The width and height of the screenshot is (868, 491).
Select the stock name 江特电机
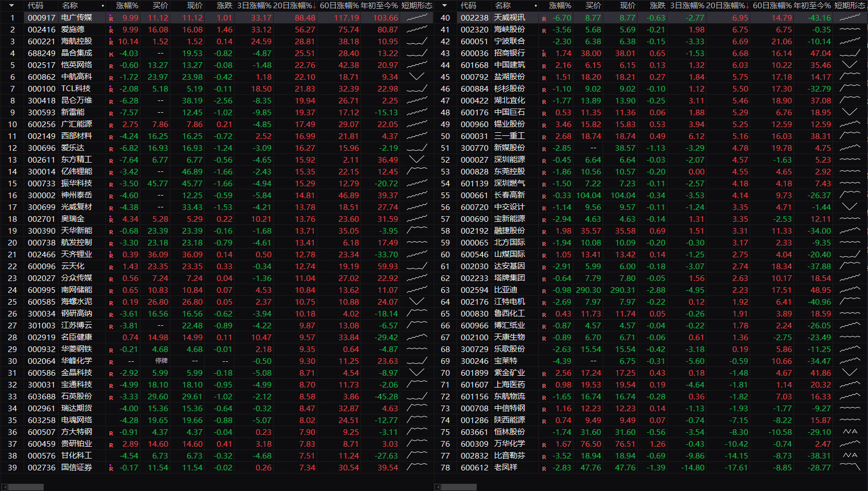[510, 302]
